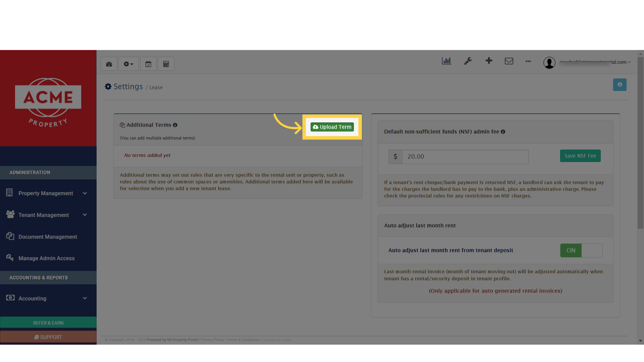This screenshot has height=362, width=644.
Task: Click the plus add-new icon
Action: point(489,61)
